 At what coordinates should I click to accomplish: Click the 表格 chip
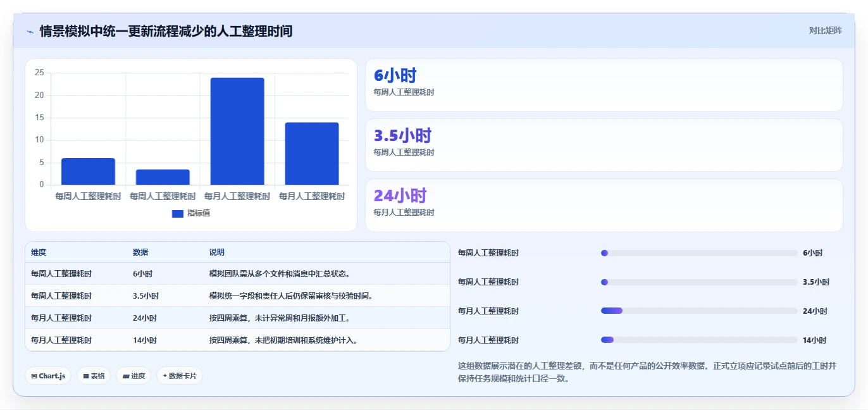pyautogui.click(x=94, y=376)
